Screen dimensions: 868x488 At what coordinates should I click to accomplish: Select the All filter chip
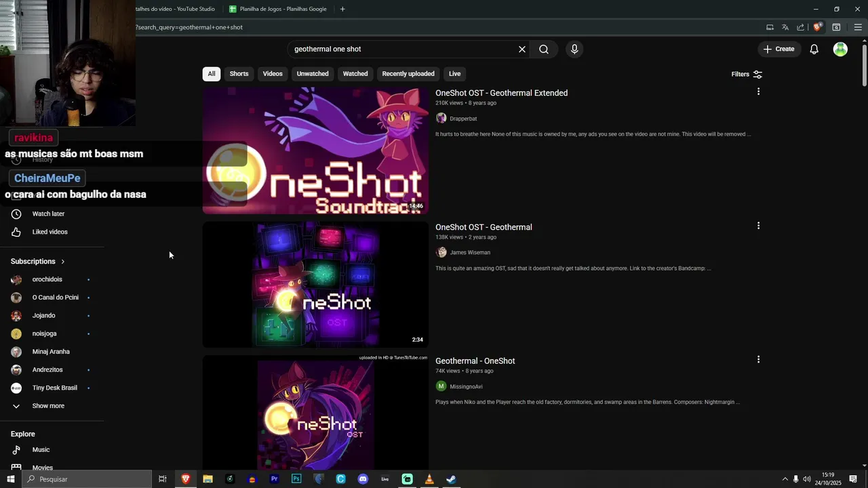click(x=212, y=74)
